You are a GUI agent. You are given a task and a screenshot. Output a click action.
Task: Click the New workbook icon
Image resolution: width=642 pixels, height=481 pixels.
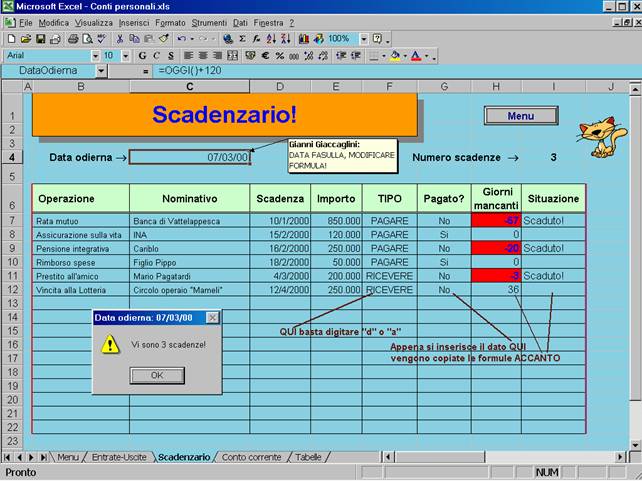pyautogui.click(x=11, y=39)
